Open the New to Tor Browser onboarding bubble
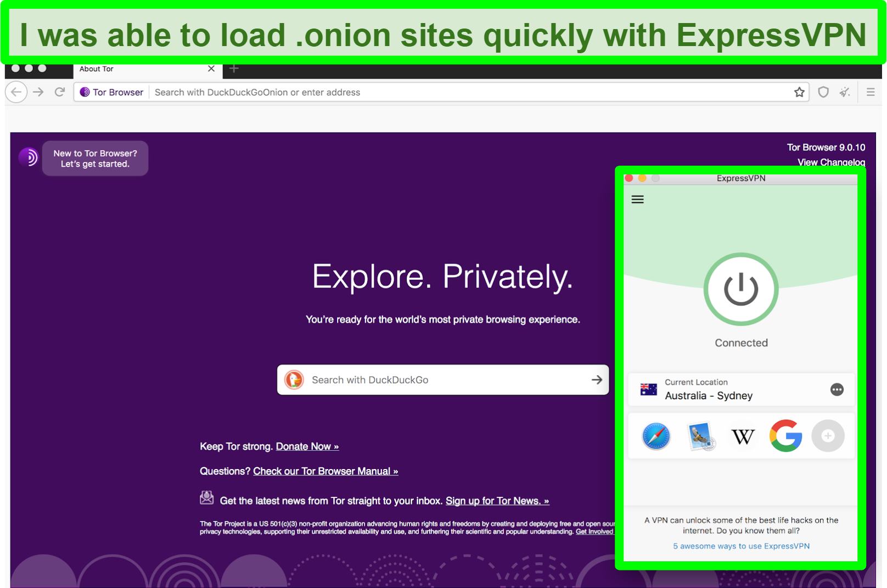 (96, 159)
